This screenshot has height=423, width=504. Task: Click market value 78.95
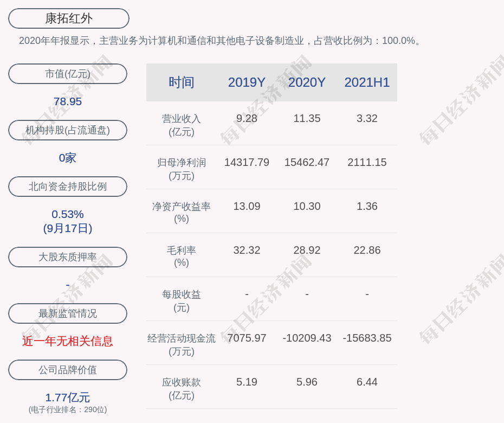pos(68,101)
